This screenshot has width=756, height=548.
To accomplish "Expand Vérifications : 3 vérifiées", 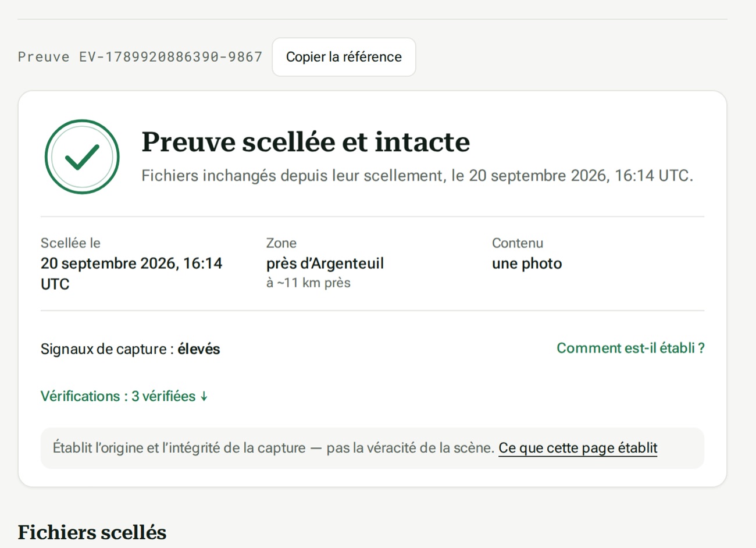I will 124,396.
